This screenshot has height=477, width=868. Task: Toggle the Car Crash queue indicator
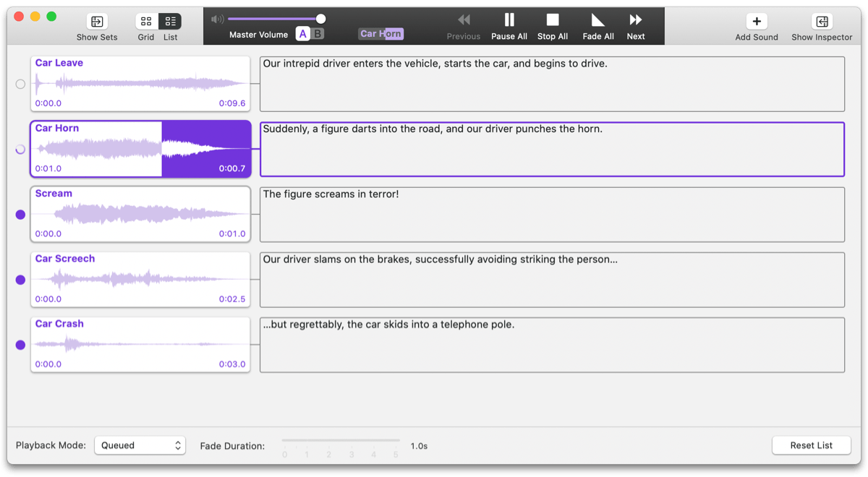[x=20, y=345]
